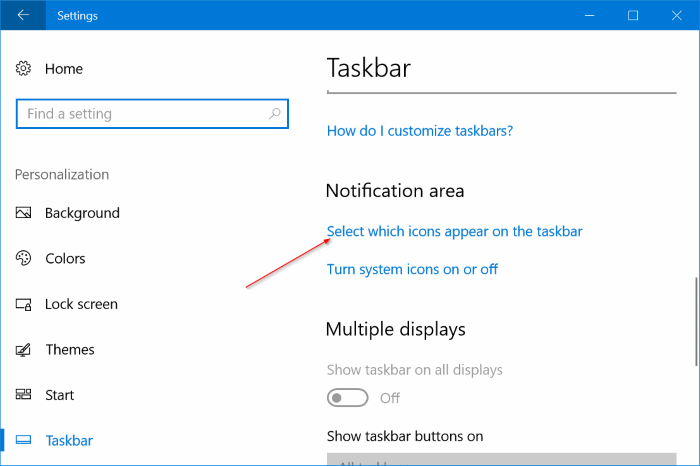Open the Home settings page
Image resolution: width=700 pixels, height=466 pixels.
click(x=63, y=69)
